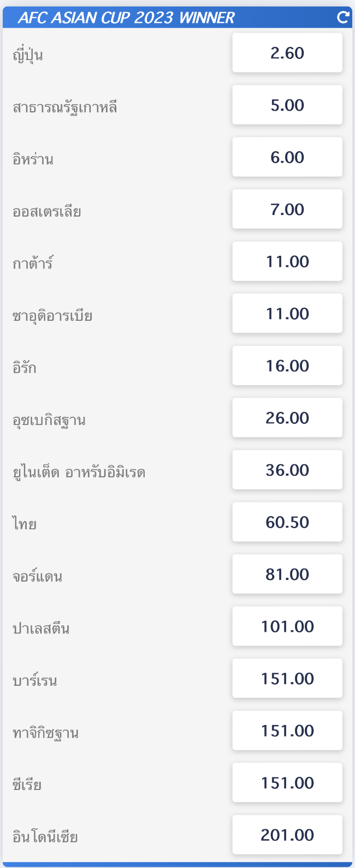355x868 pixels.
Task: Pick the 5.00 odds for สาธารณรัฐเกาหลี
Action: (287, 105)
